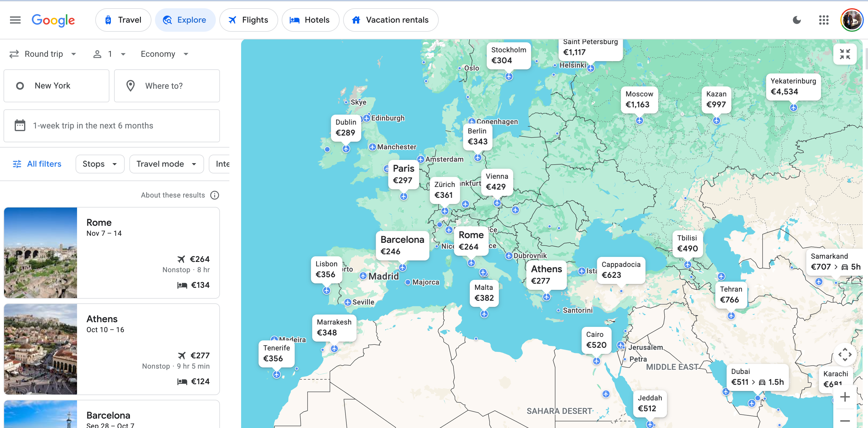This screenshot has height=428, width=868.
Task: Click the airport pin below Stockholm label
Action: 509,77
